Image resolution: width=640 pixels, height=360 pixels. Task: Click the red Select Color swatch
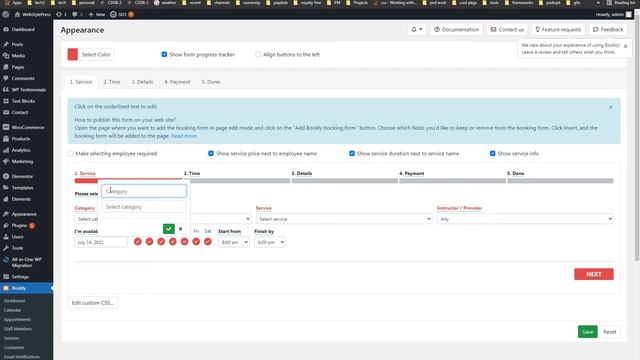(x=73, y=54)
